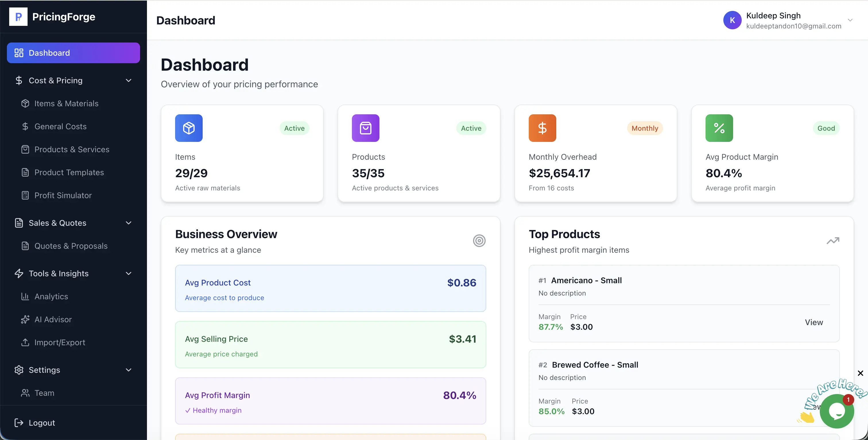Open the Product Templates page
The width and height of the screenshot is (868, 440).
coord(69,172)
